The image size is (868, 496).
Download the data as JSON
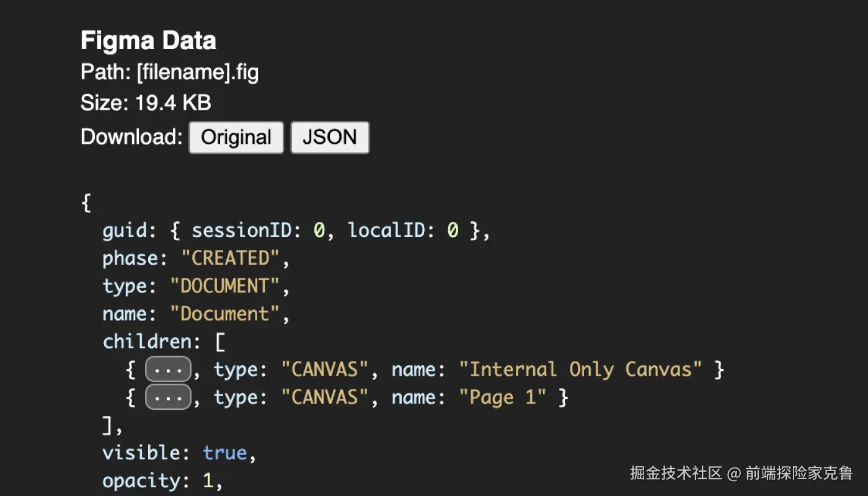pyautogui.click(x=330, y=137)
